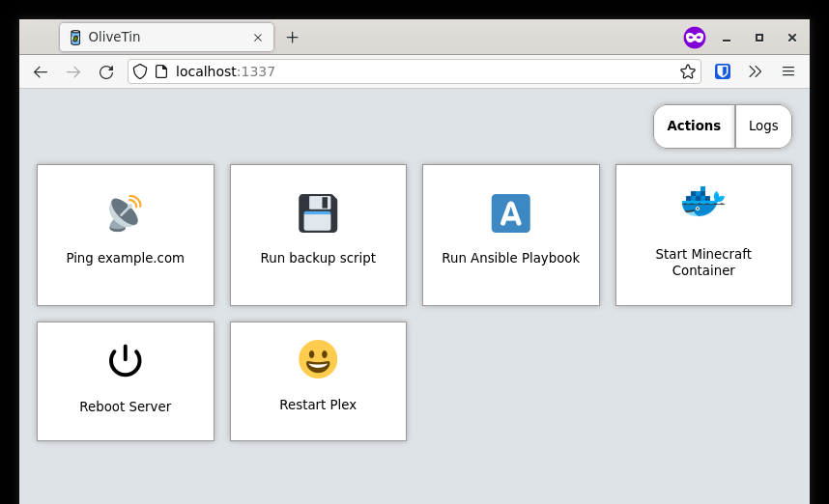The height and width of the screenshot is (504, 829).
Task: Click the page info icon in address bar
Action: click(x=161, y=71)
